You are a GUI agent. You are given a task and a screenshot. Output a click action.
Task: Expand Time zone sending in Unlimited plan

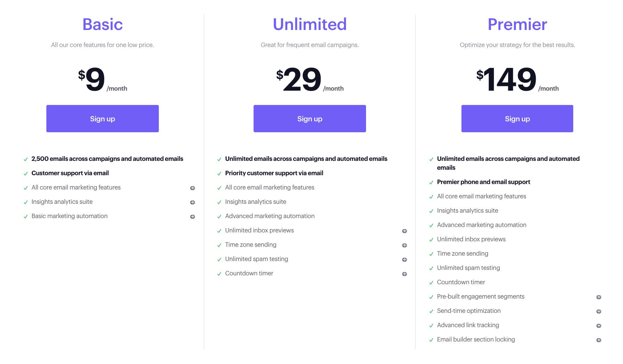point(405,245)
